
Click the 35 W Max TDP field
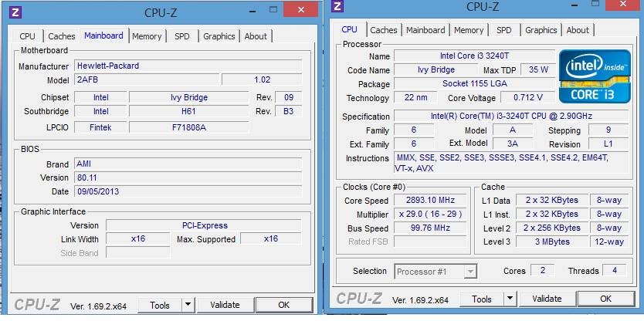tap(538, 69)
